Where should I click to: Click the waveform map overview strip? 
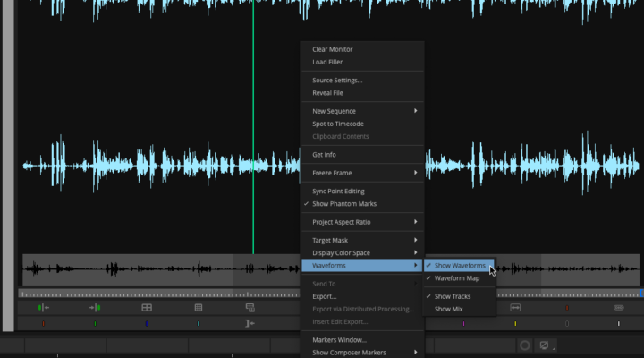(162, 269)
